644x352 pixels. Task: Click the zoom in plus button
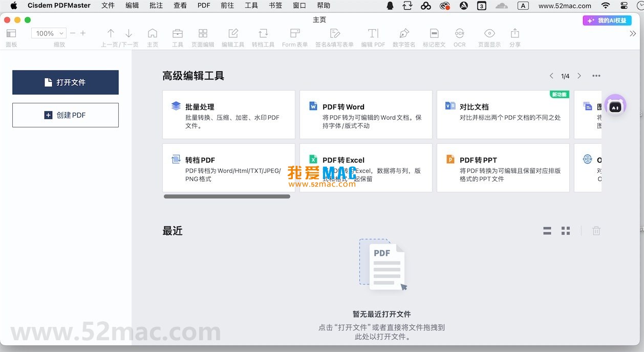(83, 33)
